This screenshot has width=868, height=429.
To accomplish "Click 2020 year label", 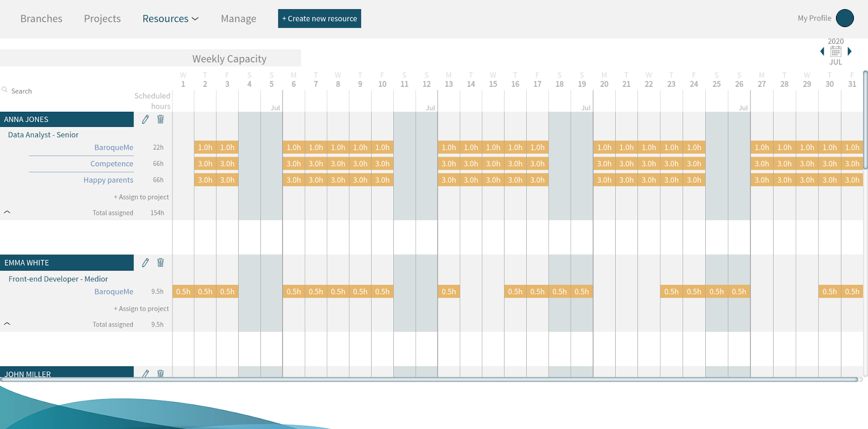I will click(835, 41).
